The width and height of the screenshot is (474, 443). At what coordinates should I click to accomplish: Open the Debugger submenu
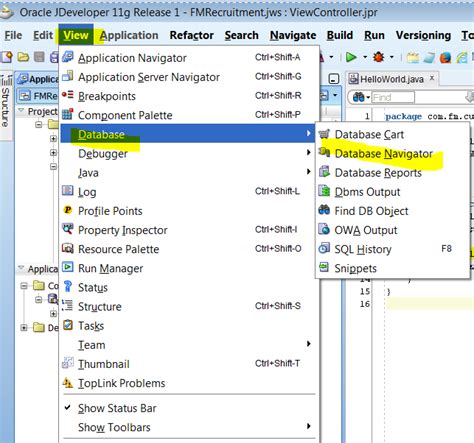coord(188,153)
